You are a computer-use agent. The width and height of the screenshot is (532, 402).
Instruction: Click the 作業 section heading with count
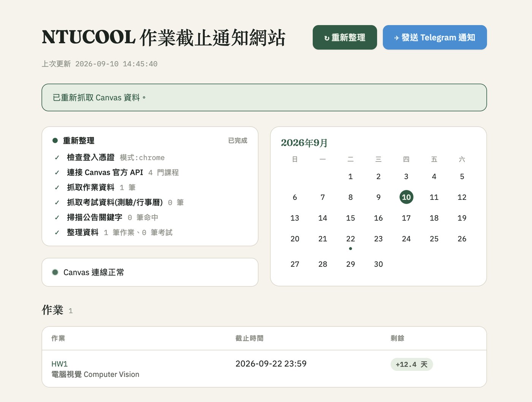click(x=57, y=310)
